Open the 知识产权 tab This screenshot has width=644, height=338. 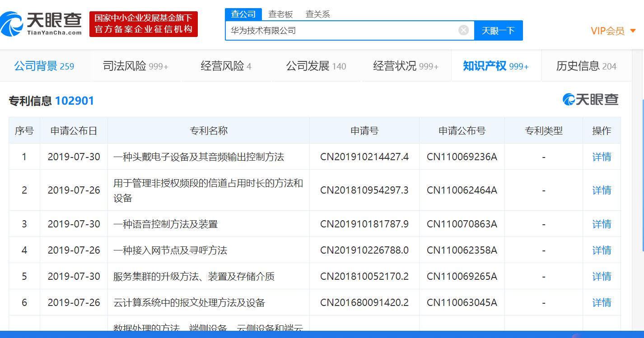[496, 66]
